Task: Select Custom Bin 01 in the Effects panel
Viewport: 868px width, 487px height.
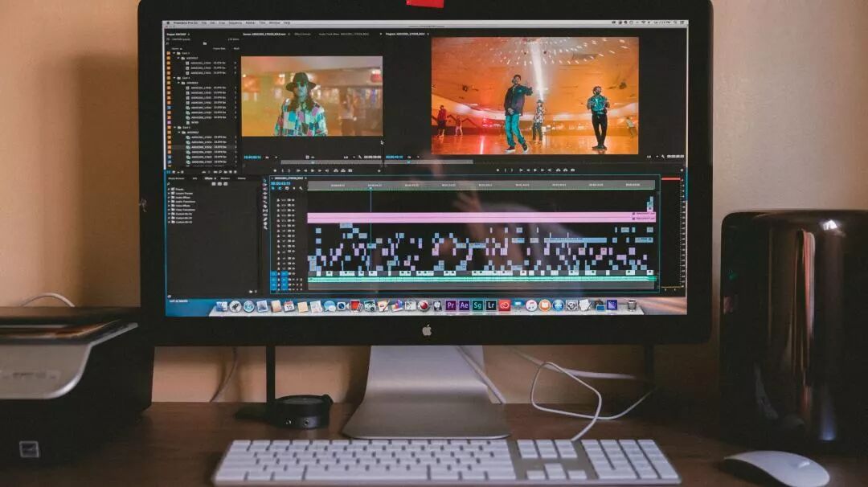Action: click(182, 214)
